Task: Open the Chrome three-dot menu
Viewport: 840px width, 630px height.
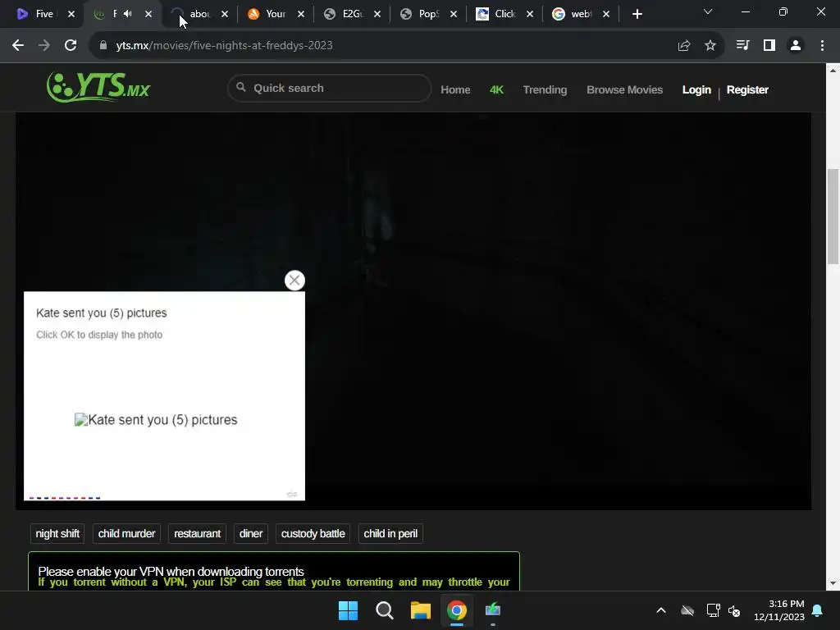Action: tap(822, 46)
